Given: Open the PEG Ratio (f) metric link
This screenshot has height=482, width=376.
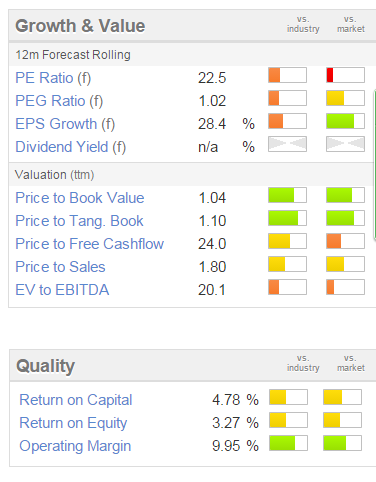Looking at the screenshot, I should click(x=59, y=101).
